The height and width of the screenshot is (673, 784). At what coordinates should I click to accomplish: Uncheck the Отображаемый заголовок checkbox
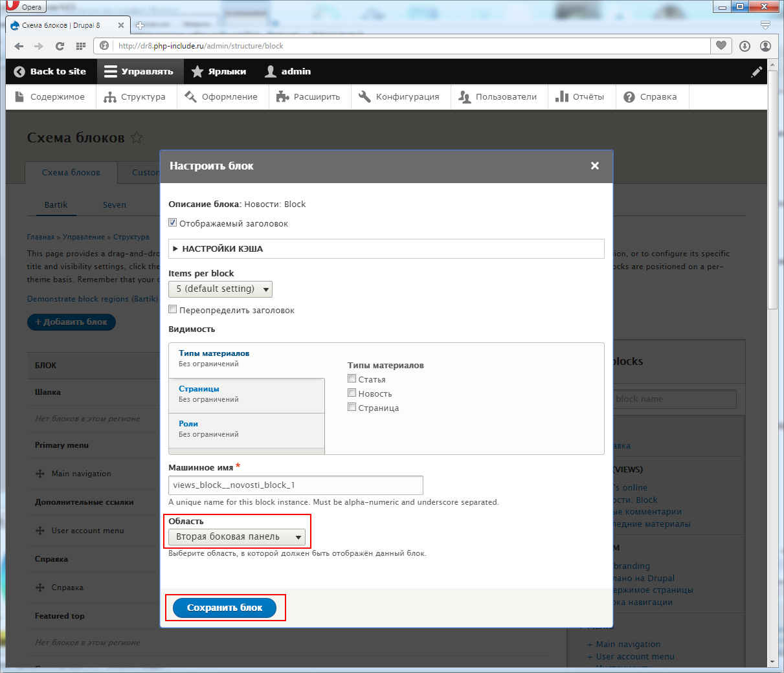click(173, 223)
